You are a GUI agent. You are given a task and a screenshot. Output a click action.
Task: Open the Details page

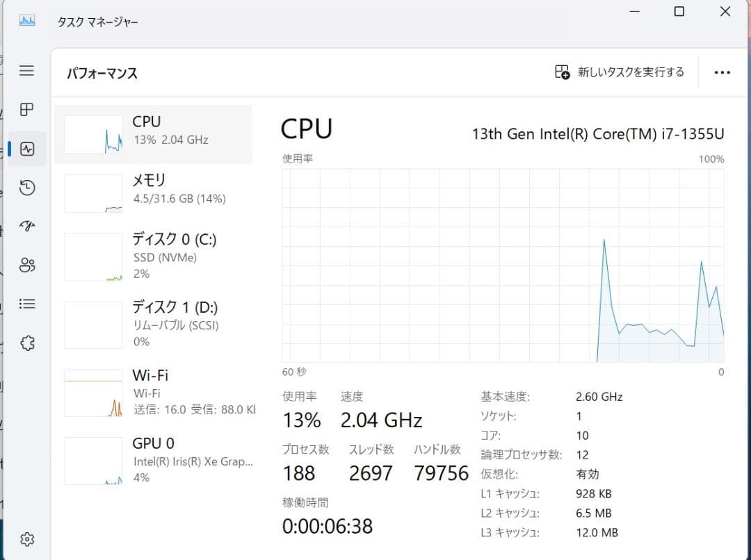pyautogui.click(x=26, y=304)
